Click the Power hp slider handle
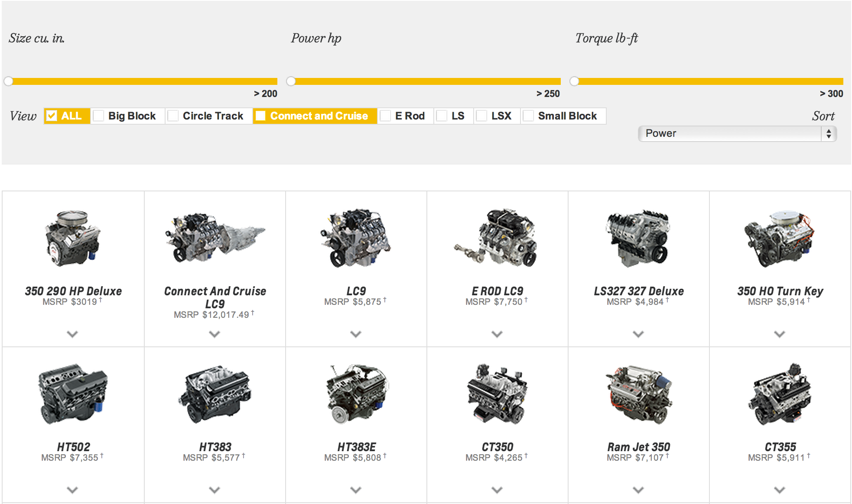Image resolution: width=852 pixels, height=504 pixels. (291, 81)
